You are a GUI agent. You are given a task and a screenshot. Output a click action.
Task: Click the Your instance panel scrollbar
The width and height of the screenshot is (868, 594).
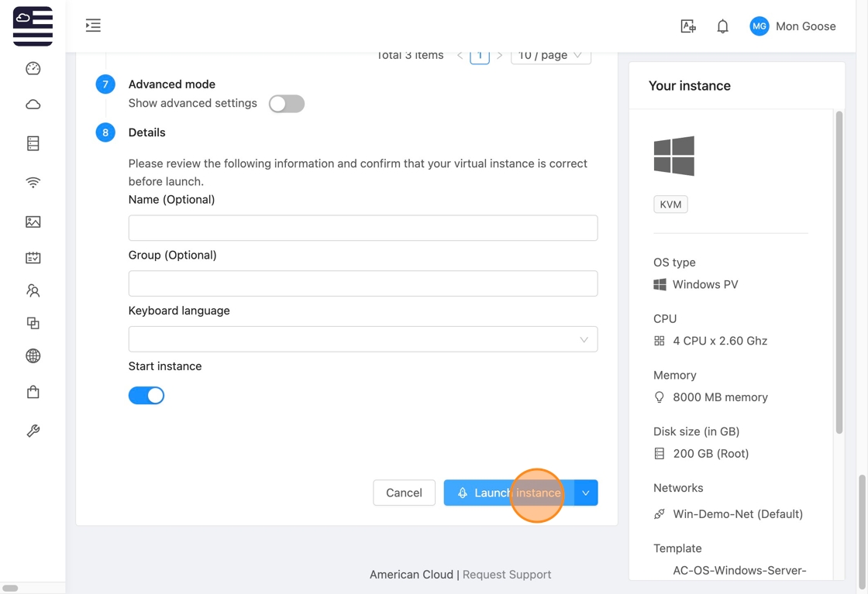coord(839,271)
